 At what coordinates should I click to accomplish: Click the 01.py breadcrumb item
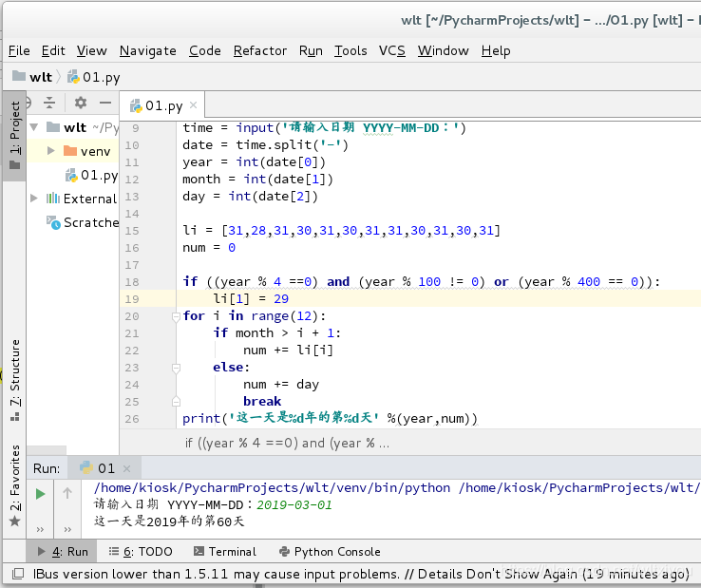point(94,77)
